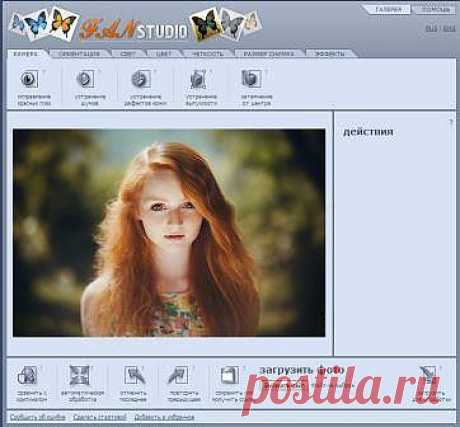460x427 pixels.
Task: Select the skin defects removal tool icon
Action: [141, 79]
